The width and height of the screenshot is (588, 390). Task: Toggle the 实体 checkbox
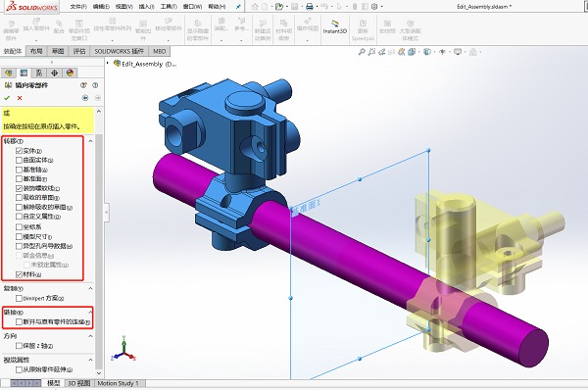point(20,151)
